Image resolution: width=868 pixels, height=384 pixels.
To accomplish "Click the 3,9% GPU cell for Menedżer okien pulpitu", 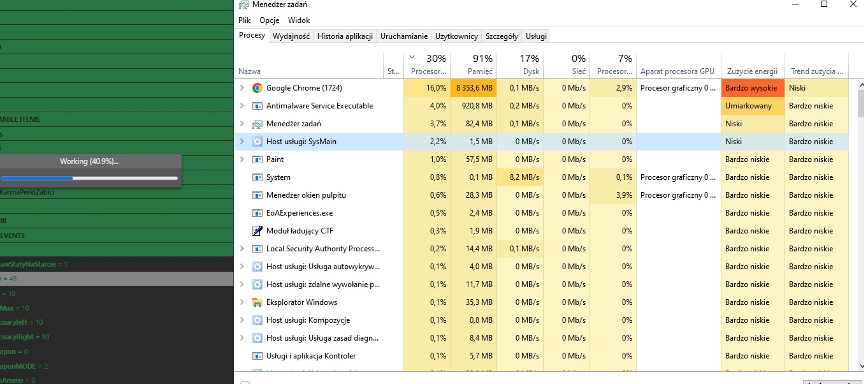I will point(613,195).
